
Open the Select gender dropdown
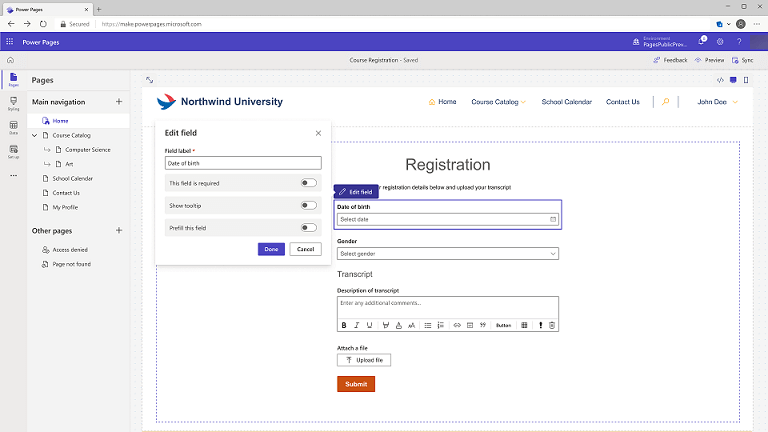coord(447,254)
